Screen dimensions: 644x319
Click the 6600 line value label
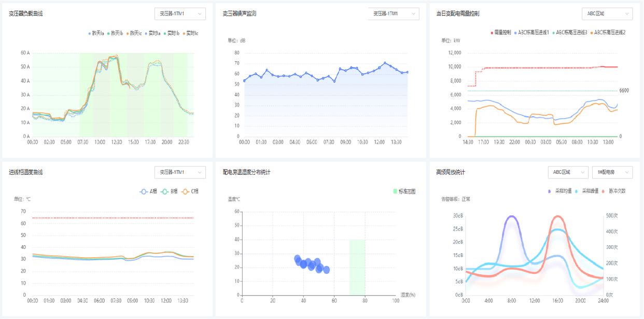coord(624,90)
